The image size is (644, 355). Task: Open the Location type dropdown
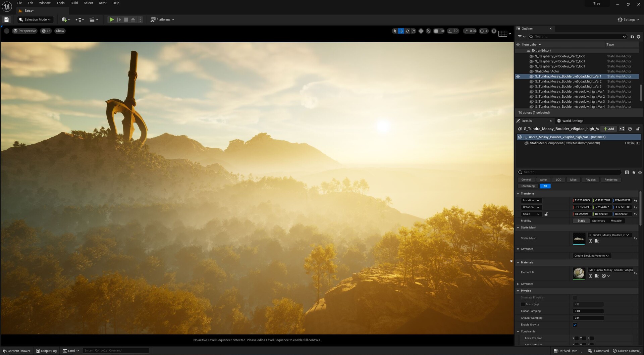point(531,201)
